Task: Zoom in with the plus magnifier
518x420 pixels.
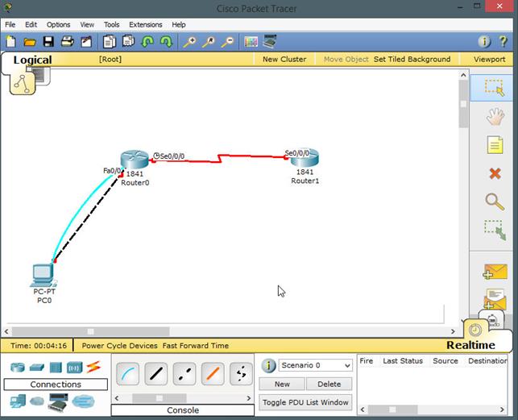Action: 189,42
